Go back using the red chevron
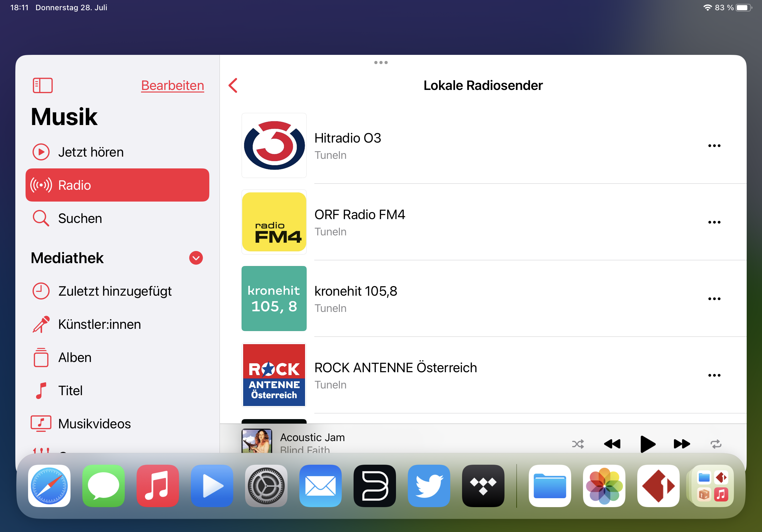762x532 pixels. point(233,85)
